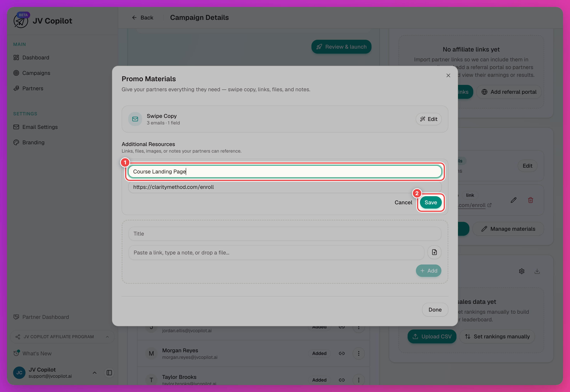Click the paste link or note field
Viewport: 570px width, 392px height.
pos(276,253)
